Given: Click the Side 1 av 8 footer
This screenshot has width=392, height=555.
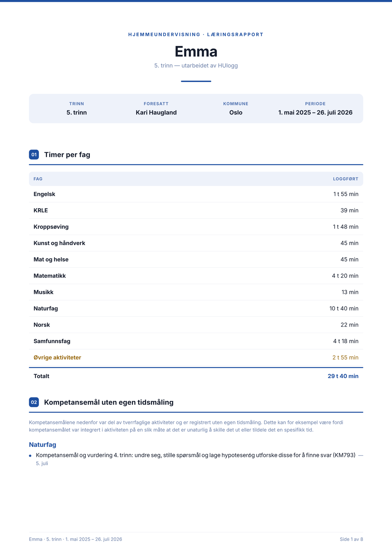Looking at the screenshot, I should (x=351, y=539).
